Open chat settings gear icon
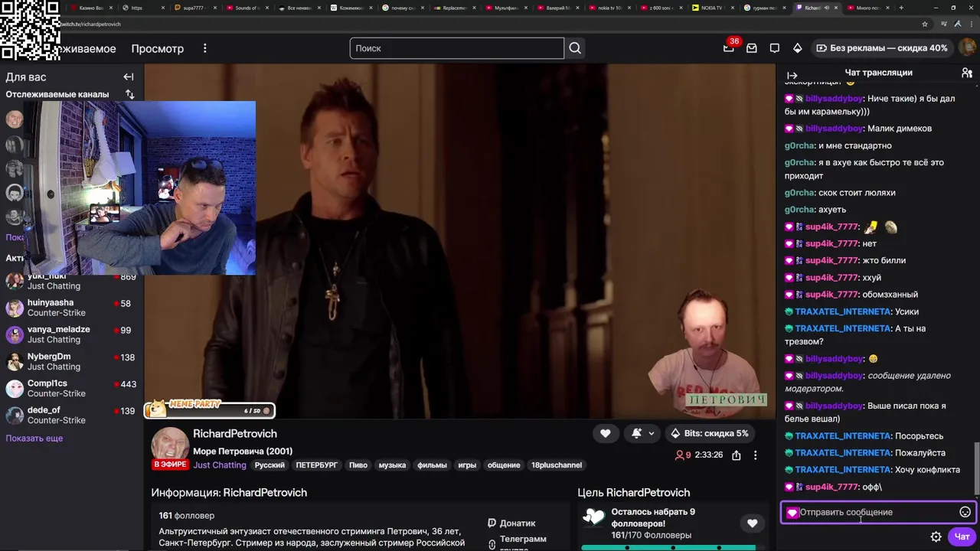The image size is (980, 551). pyautogui.click(x=936, y=536)
